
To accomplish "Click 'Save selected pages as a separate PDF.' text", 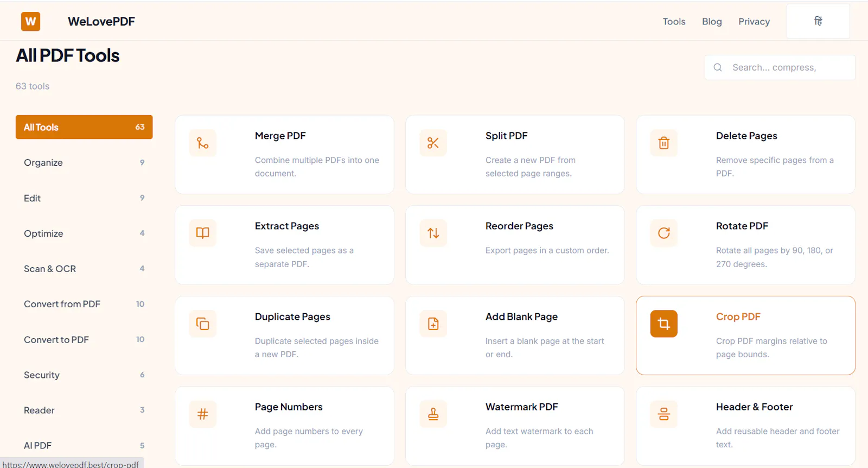I will pyautogui.click(x=304, y=257).
